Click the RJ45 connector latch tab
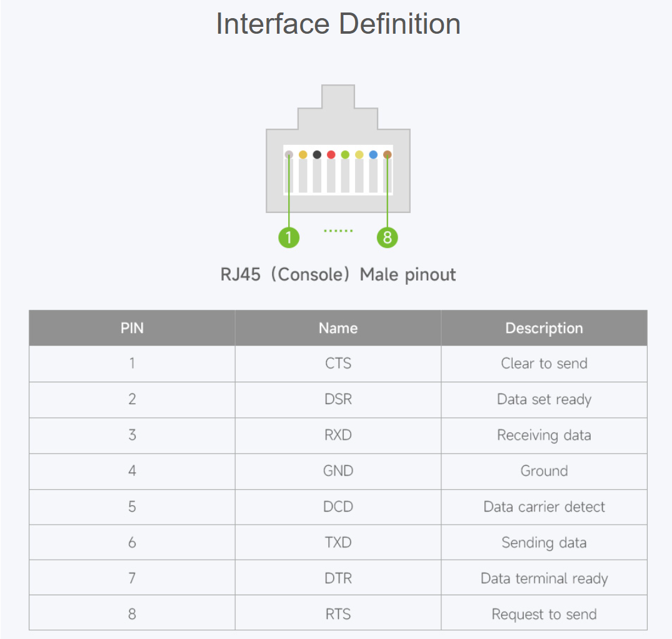This screenshot has height=639, width=672. click(x=338, y=97)
